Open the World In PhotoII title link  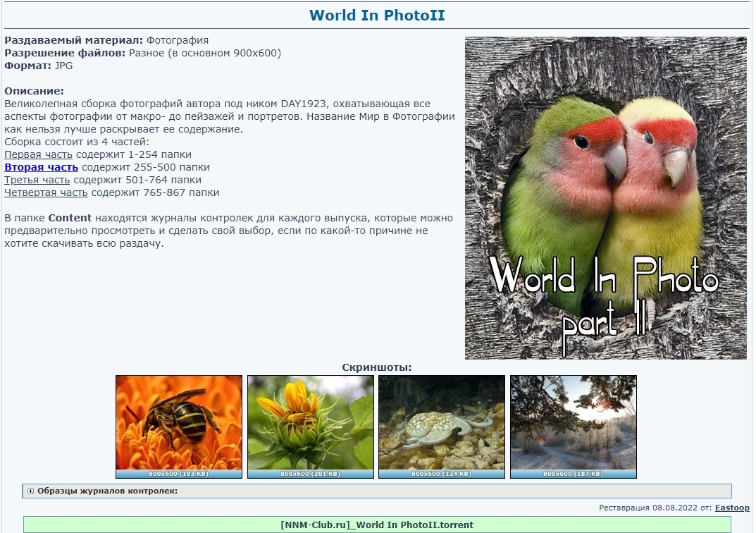[x=377, y=16]
